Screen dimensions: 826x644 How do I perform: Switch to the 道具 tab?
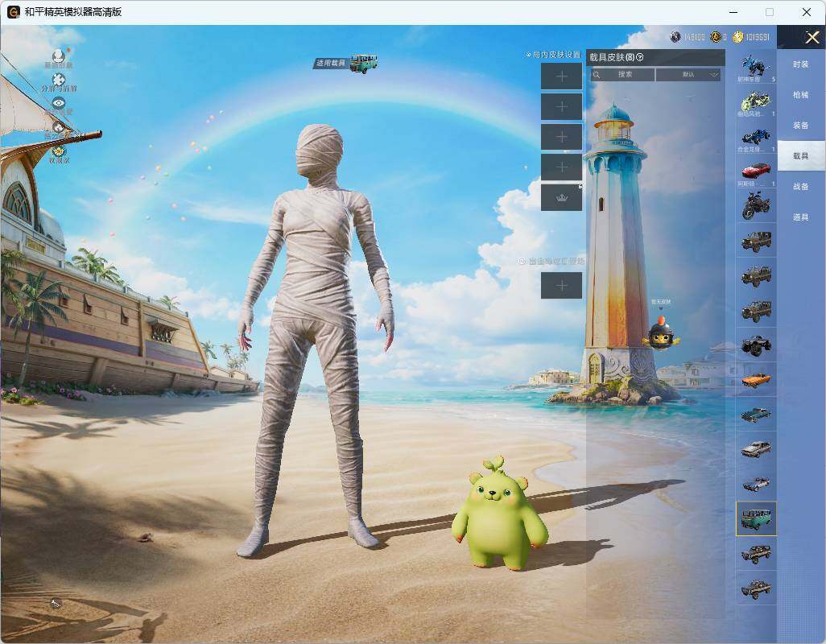click(x=801, y=217)
